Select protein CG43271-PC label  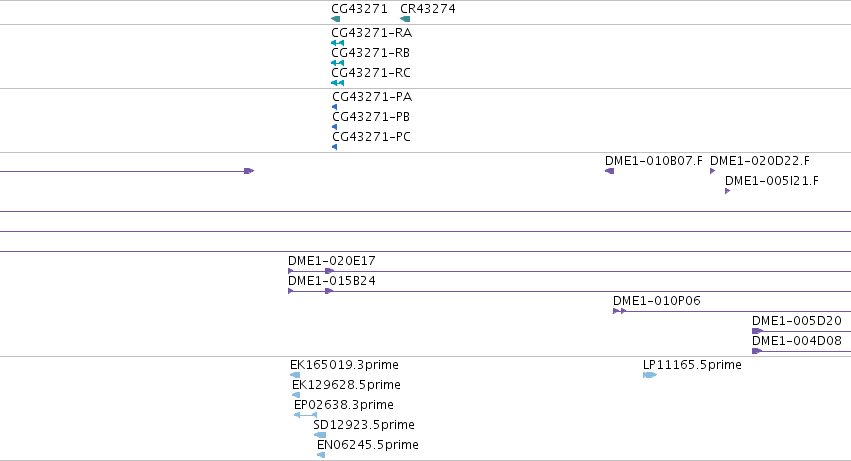click(371, 137)
